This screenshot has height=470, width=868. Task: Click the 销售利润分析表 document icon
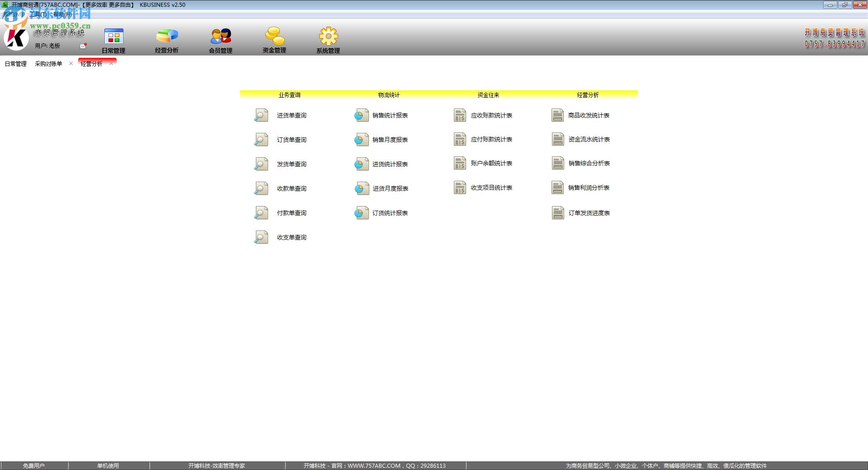(x=558, y=188)
